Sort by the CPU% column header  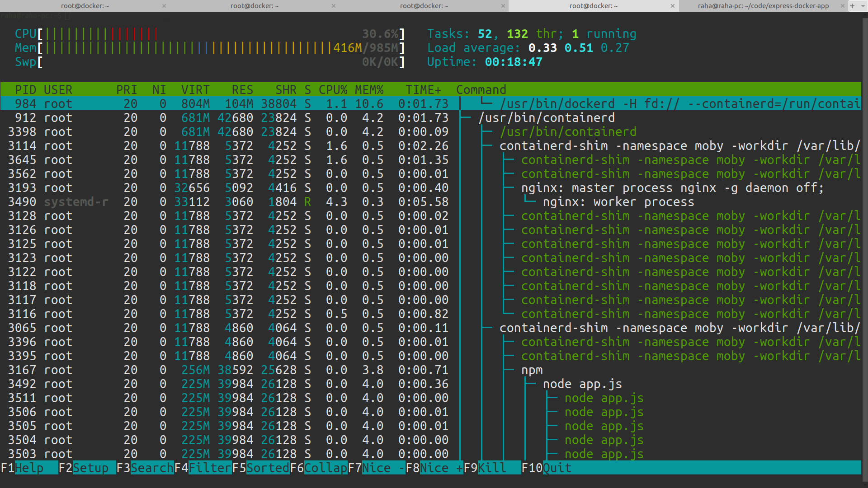pos(333,89)
